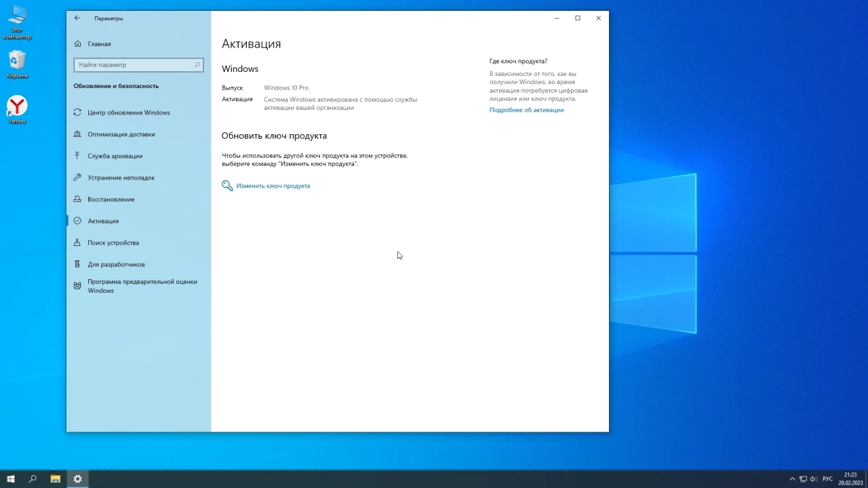The image size is (868, 488).
Task: Open Для разработчиков section
Action: pyautogui.click(x=138, y=264)
